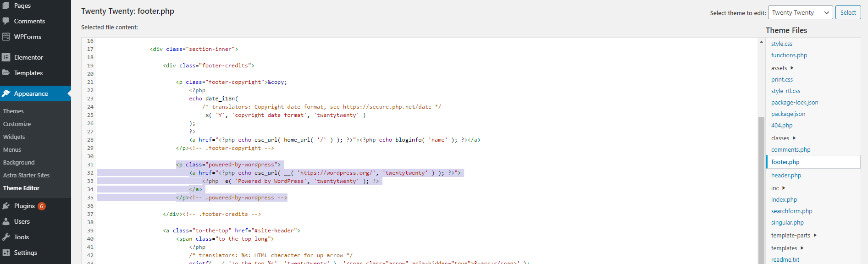Click the Appearance paintbrush icon

click(6, 93)
